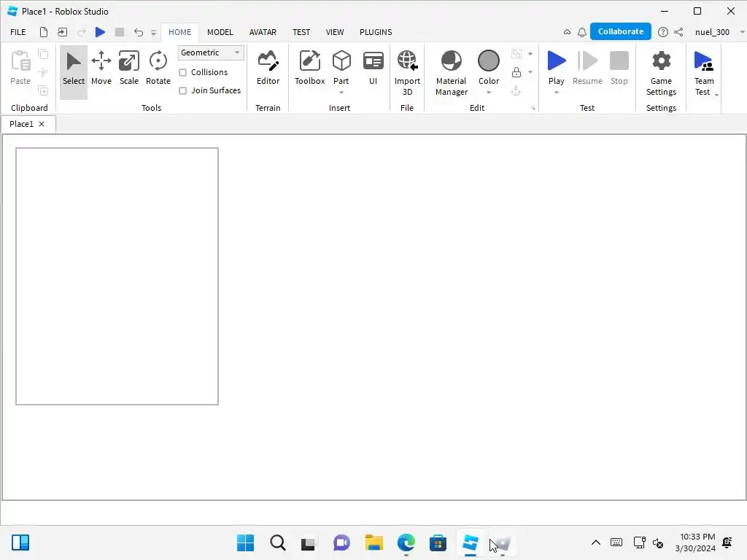Expand the Part dropdown arrow
The height and width of the screenshot is (560, 747).
[341, 93]
